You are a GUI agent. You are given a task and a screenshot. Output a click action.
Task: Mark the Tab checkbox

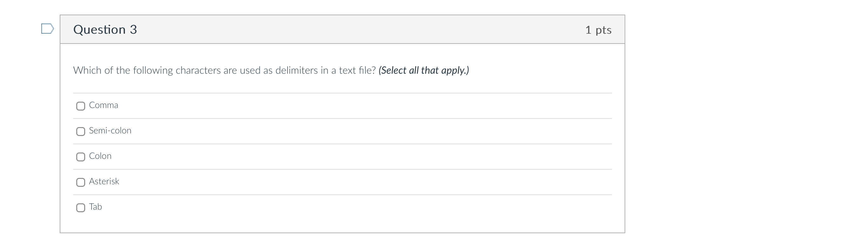click(x=80, y=208)
